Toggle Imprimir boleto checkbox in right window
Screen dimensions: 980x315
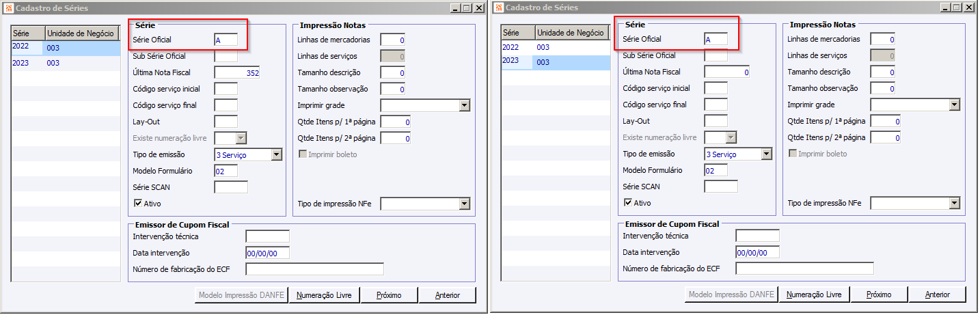tap(793, 154)
